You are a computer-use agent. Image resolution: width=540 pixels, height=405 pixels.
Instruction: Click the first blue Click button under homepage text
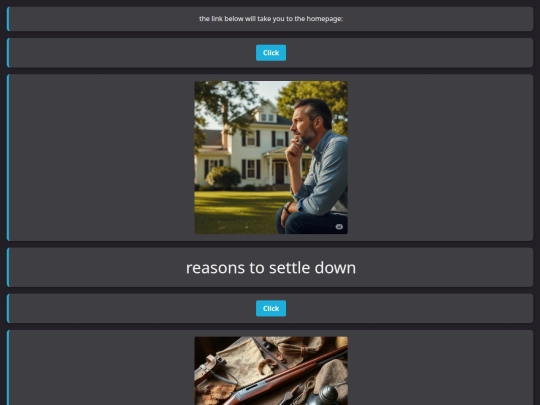[x=271, y=53]
